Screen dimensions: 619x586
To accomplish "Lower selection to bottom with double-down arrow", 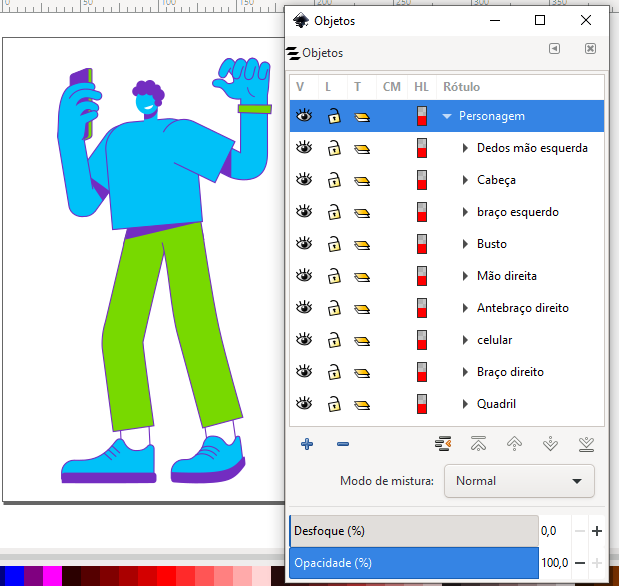I will click(x=586, y=444).
